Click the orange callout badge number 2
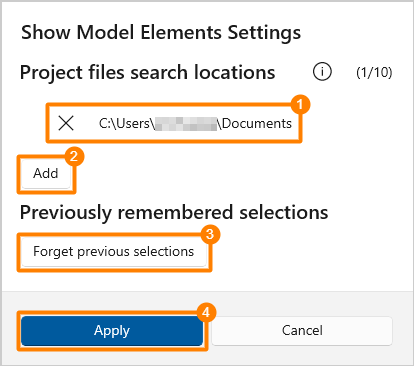Screen dimensions: 414x366 pos(74,156)
